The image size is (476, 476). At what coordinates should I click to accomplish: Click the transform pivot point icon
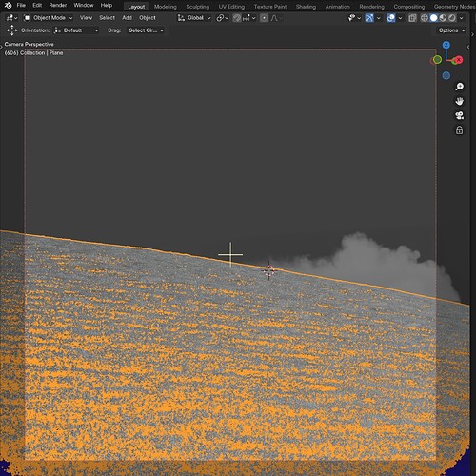click(x=222, y=18)
